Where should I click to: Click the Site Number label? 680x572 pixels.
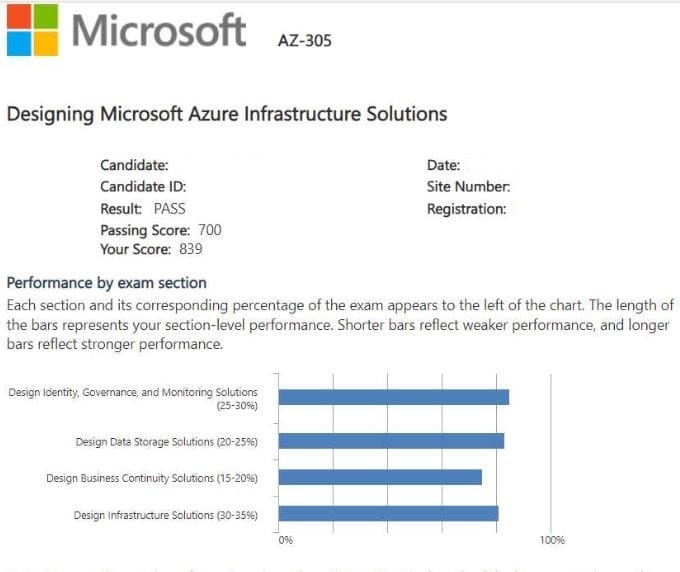(469, 186)
